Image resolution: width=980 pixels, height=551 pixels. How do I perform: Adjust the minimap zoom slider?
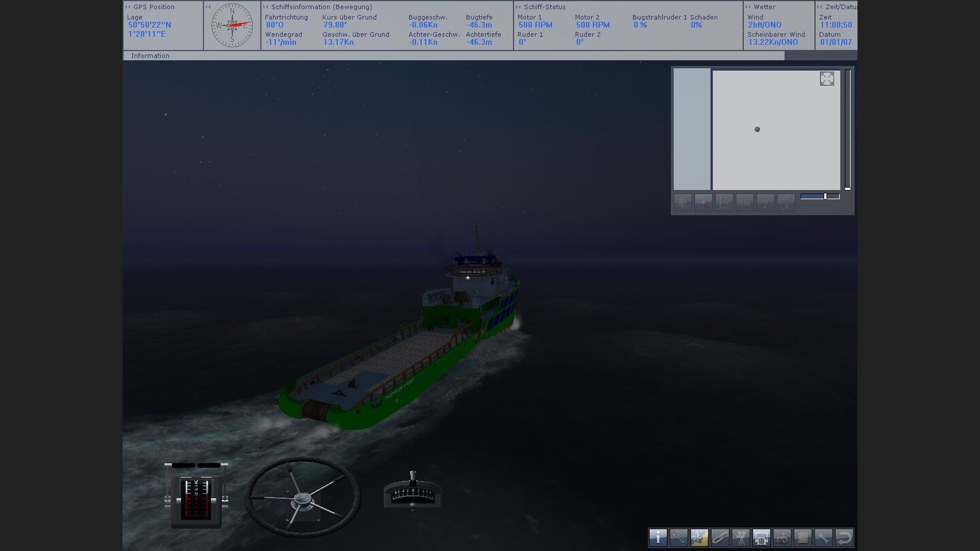[x=825, y=195]
